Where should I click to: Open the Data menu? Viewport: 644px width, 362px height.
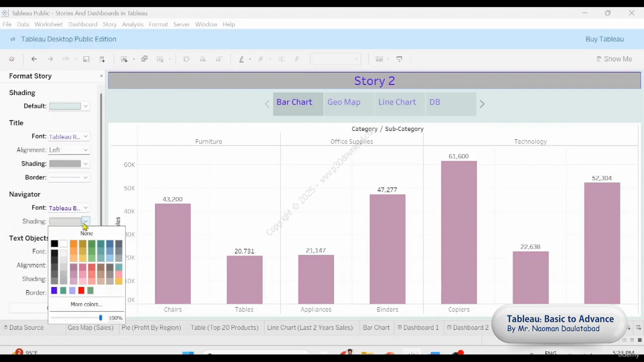pos(23,24)
